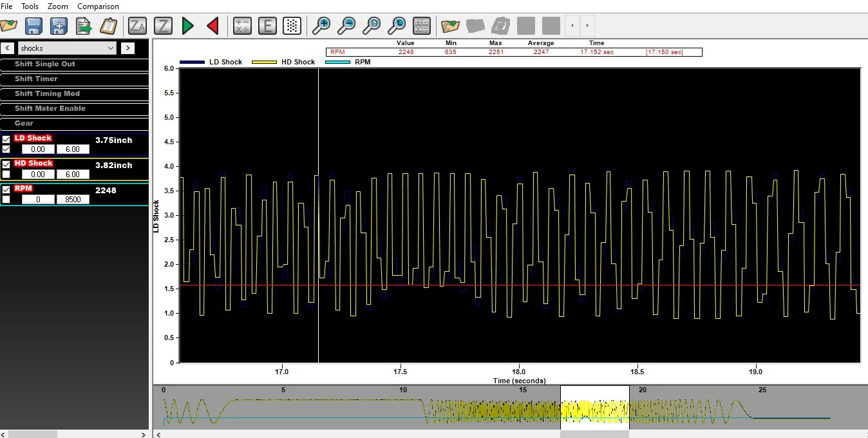868x438 pixels.
Task: Go to previous channel group with left arrow
Action: click(8, 48)
